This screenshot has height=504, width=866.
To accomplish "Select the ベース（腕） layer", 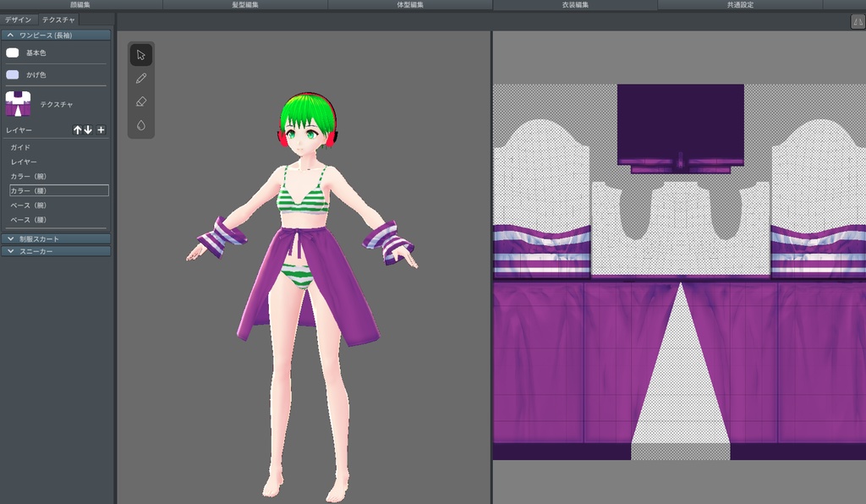I will pyautogui.click(x=28, y=205).
